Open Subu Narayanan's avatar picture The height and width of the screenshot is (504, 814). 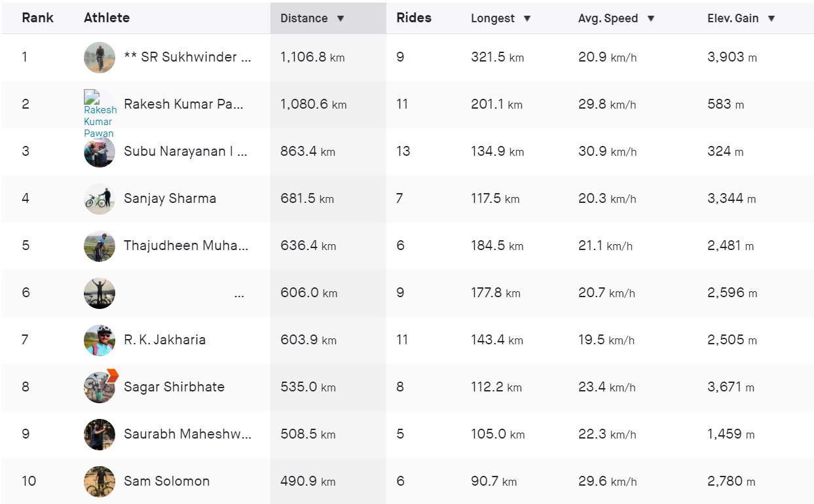click(x=100, y=152)
